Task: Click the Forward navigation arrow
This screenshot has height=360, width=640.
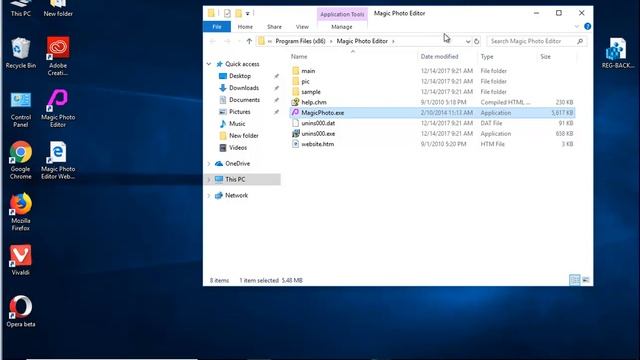Action: point(227,41)
